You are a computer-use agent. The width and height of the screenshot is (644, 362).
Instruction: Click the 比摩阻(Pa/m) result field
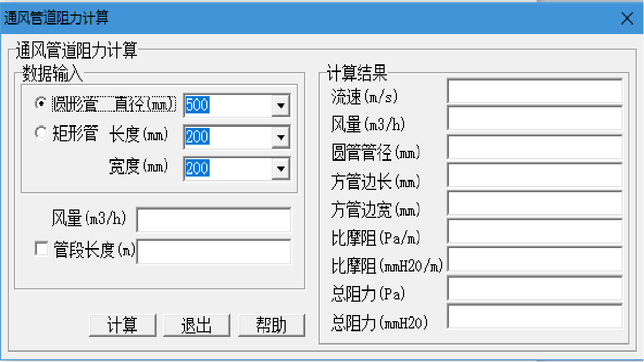[x=534, y=231]
